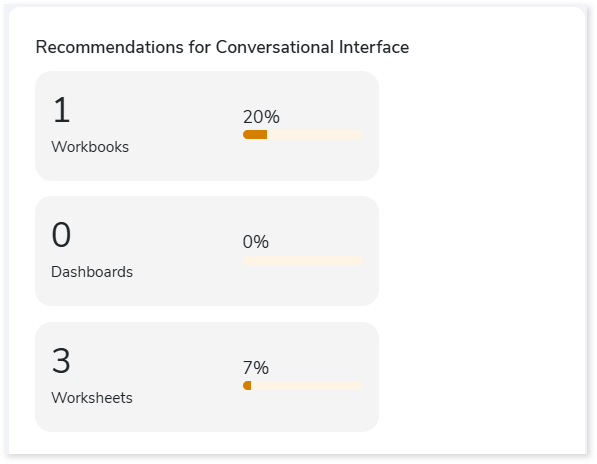
Task: Click the 20% percentage label
Action: tap(261, 117)
